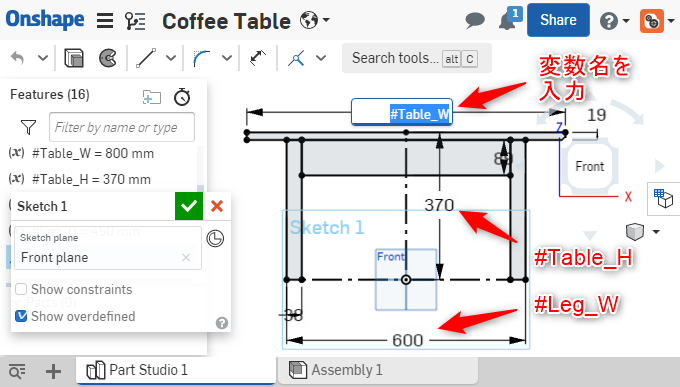Select the #Table_W = 800 mm variable
Screen dimensions: 680x387
(x=93, y=154)
